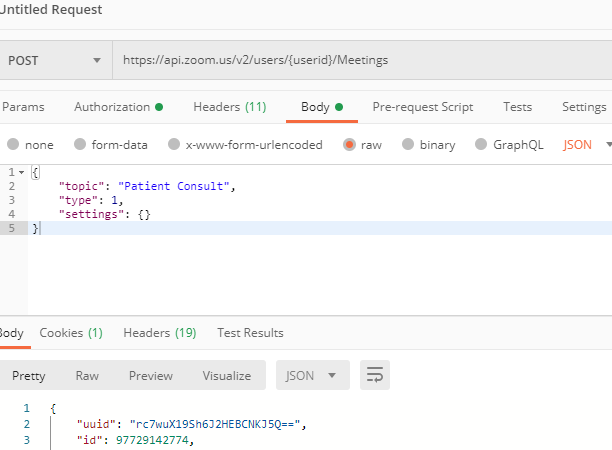This screenshot has height=450, width=612.
Task: Open response JSON format dropdown
Action: click(312, 376)
